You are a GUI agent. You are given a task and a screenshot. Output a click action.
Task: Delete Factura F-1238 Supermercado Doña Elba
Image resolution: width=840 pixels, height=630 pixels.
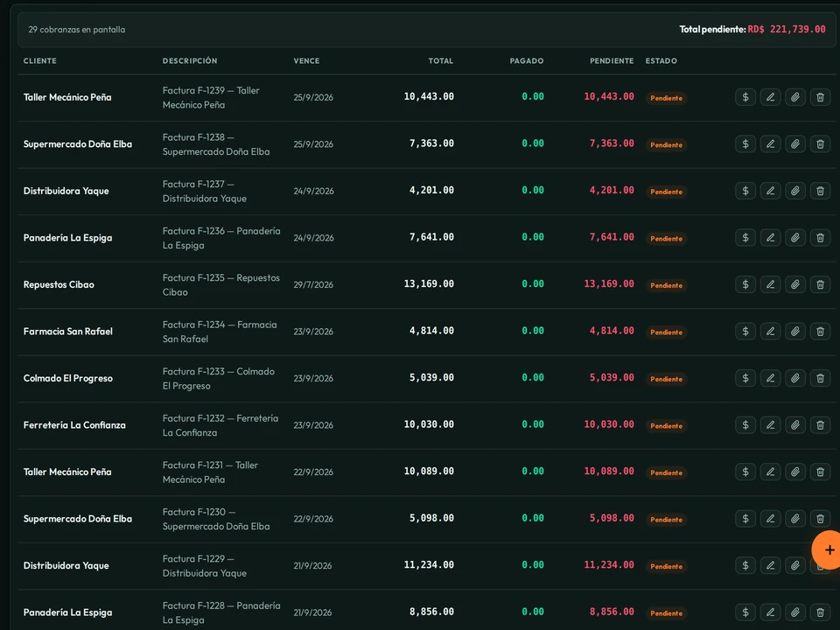coord(820,144)
